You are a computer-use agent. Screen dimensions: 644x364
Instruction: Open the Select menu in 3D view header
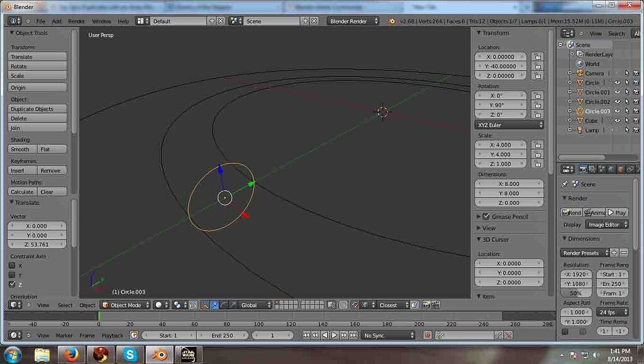click(65, 305)
